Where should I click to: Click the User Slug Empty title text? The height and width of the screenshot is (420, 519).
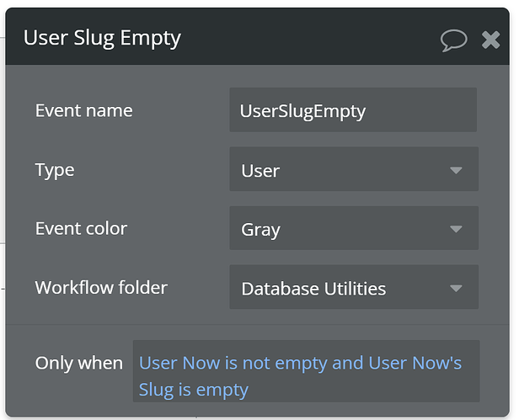coord(102,38)
